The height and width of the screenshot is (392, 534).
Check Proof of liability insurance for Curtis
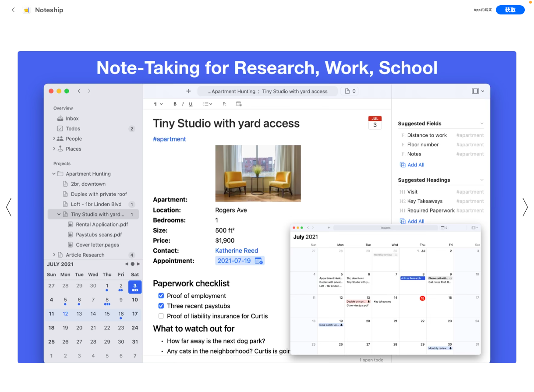(x=161, y=316)
